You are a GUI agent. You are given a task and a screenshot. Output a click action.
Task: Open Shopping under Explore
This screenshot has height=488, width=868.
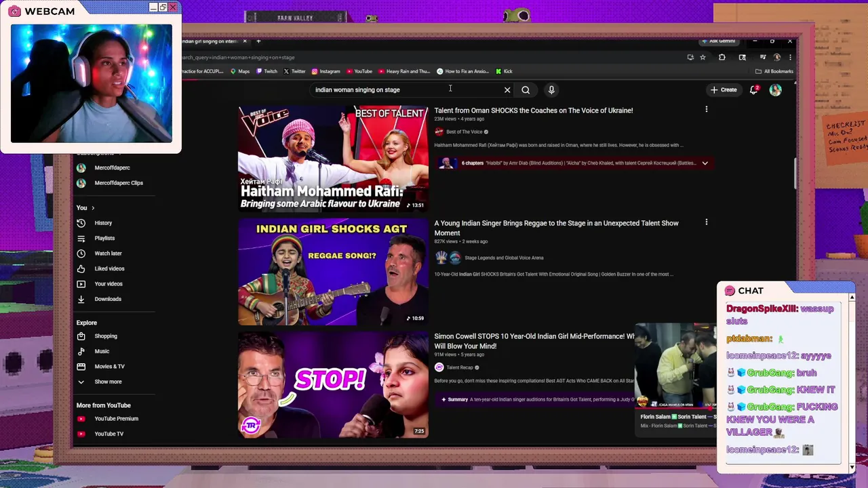click(97, 336)
